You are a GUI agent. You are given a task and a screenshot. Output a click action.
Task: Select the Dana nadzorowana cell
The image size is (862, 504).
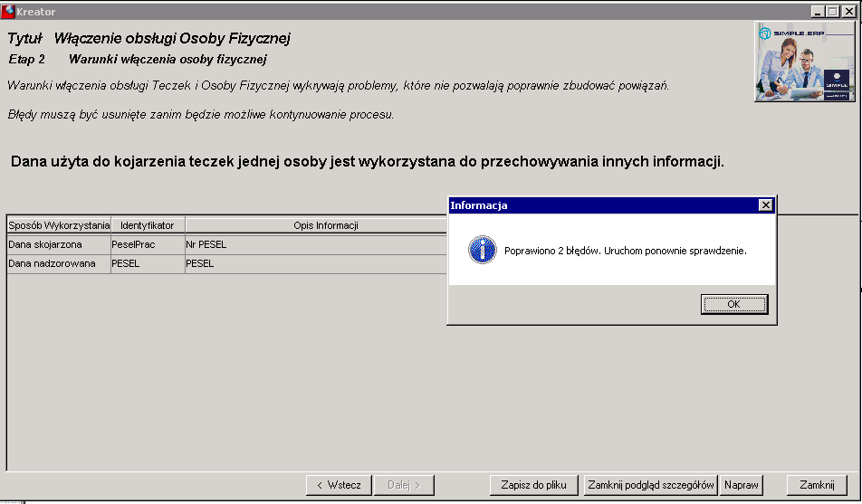point(59,264)
